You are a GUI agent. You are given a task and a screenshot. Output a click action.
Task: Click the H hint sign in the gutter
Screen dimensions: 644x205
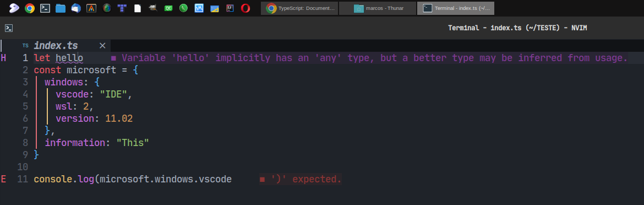pyautogui.click(x=3, y=58)
